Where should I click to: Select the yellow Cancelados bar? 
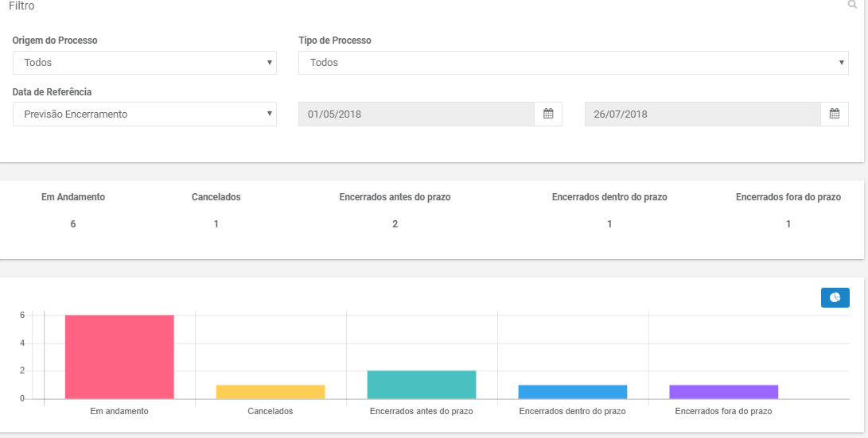coord(271,392)
